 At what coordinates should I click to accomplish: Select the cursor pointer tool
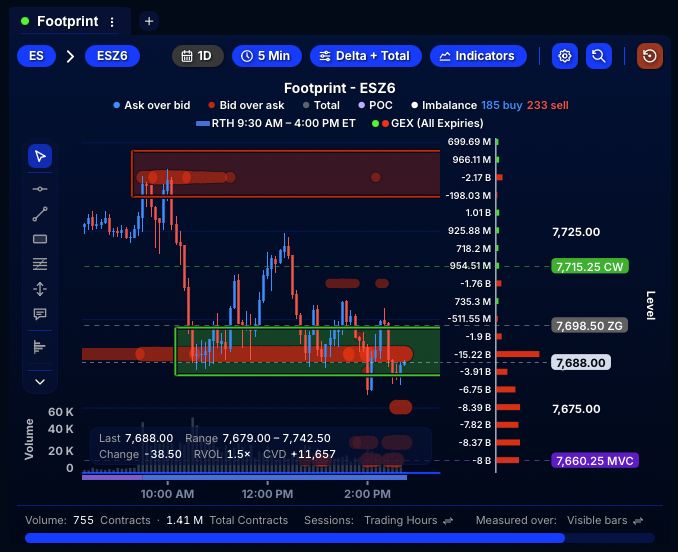(x=40, y=156)
